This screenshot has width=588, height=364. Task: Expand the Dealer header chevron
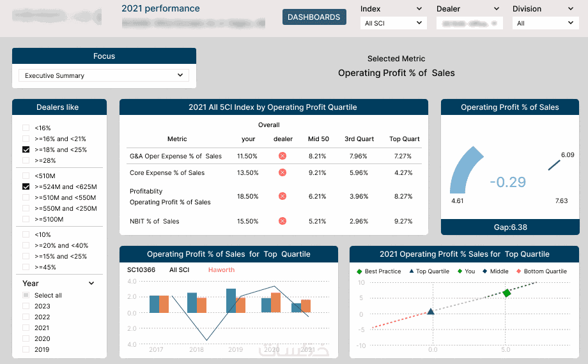497,9
